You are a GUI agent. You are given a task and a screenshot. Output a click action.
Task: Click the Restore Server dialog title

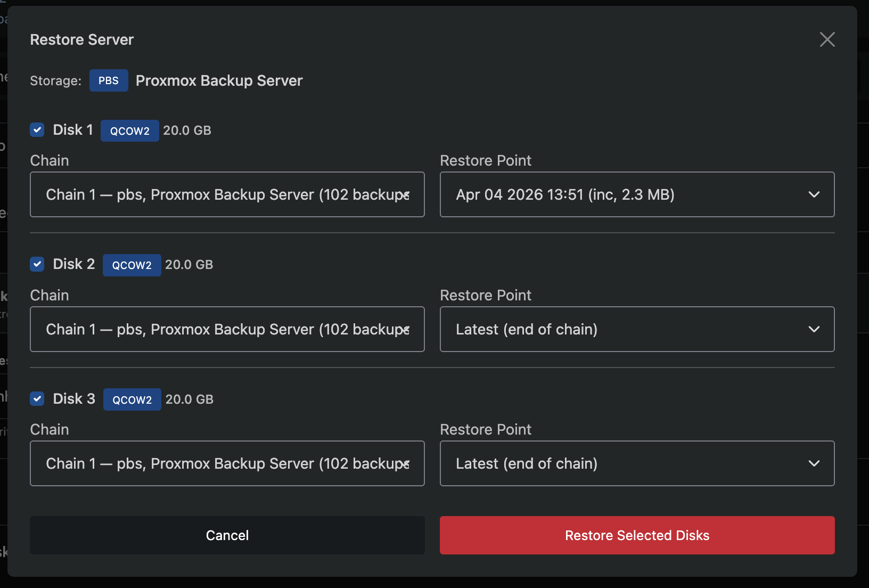pos(81,39)
